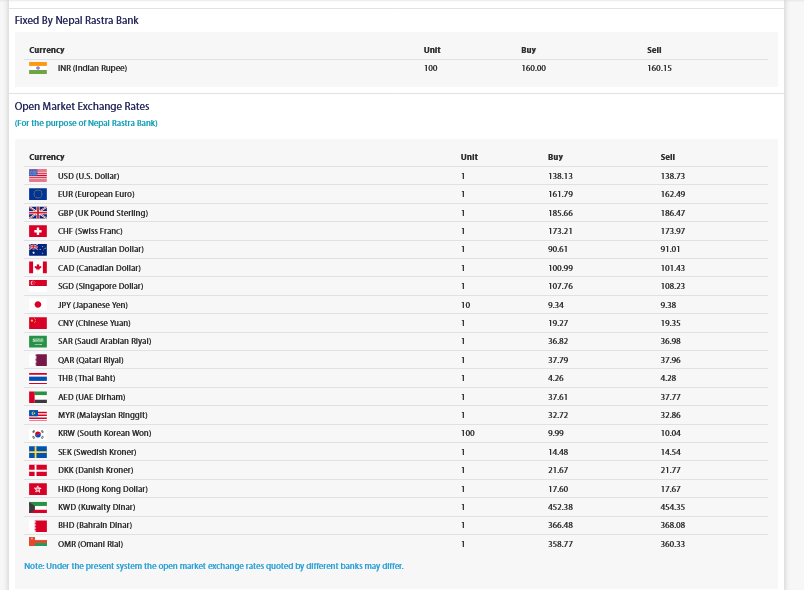
Task: Click the Qatar flag icon
Action: pyautogui.click(x=40, y=360)
